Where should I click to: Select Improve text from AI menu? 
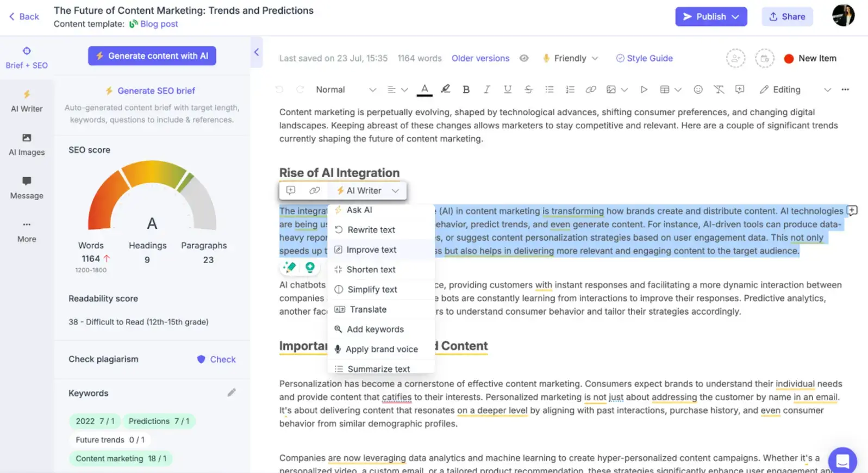pyautogui.click(x=371, y=250)
